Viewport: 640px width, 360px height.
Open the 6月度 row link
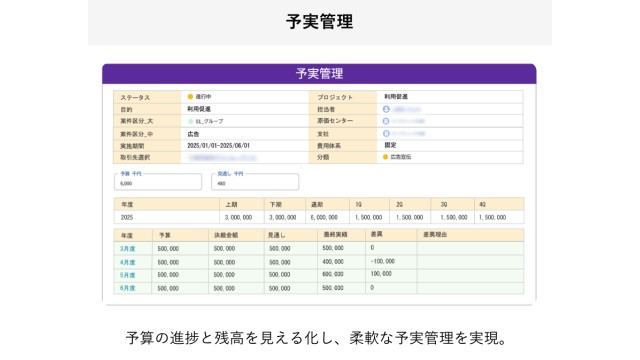127,288
